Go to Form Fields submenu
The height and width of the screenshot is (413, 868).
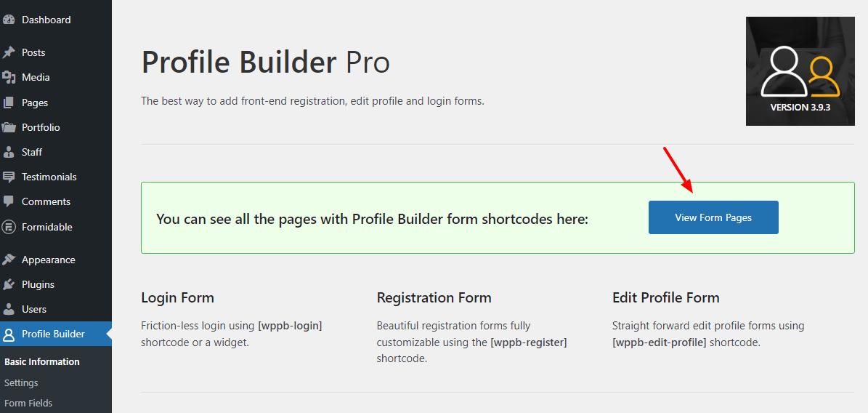pos(28,403)
